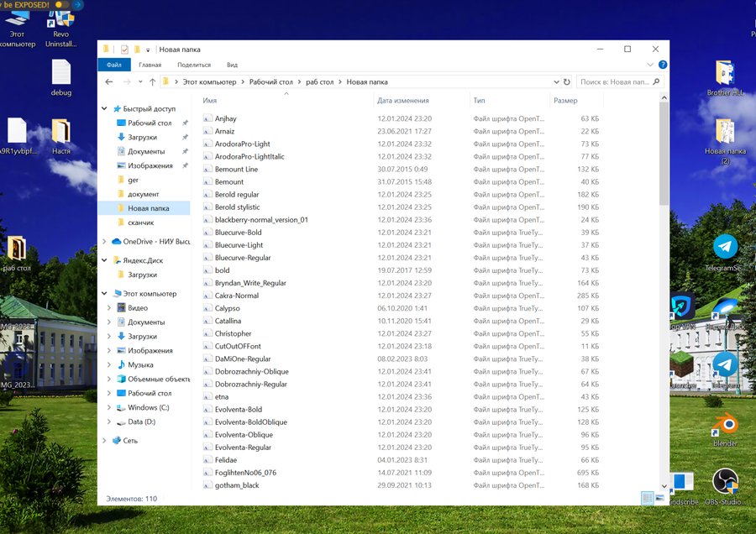Switch to large thumbnails view mode
756x534 pixels.
pos(659,498)
